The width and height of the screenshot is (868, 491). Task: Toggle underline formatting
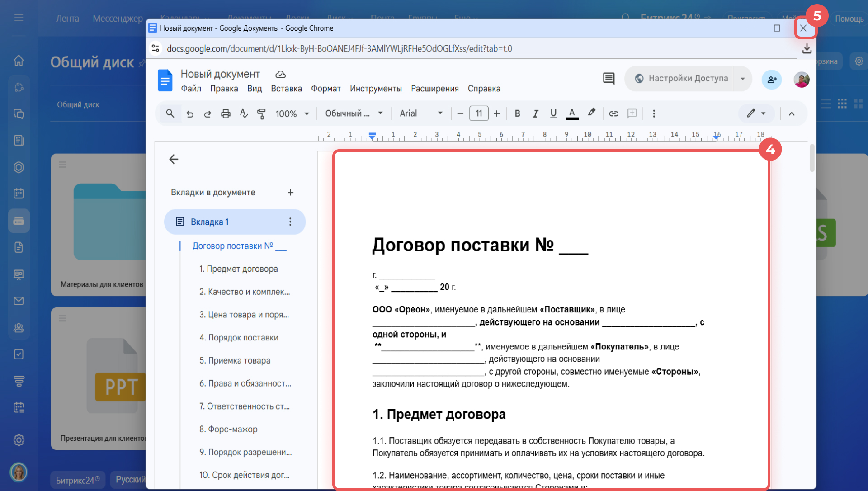[x=553, y=113]
